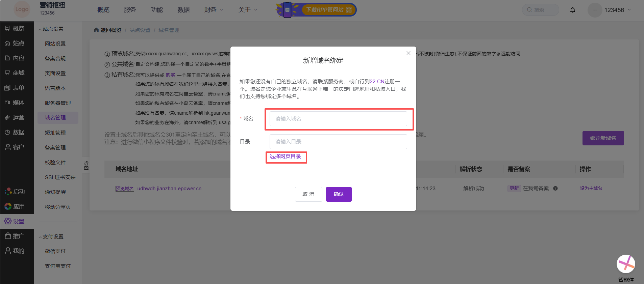Click the 下载APP管网站 banner
Screen dimensions: 644x284
coord(316,10)
